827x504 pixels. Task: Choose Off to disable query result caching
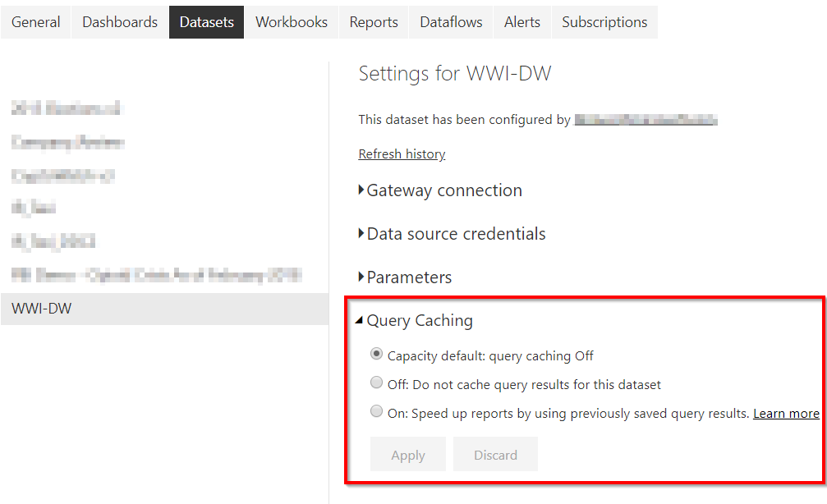[x=376, y=383]
